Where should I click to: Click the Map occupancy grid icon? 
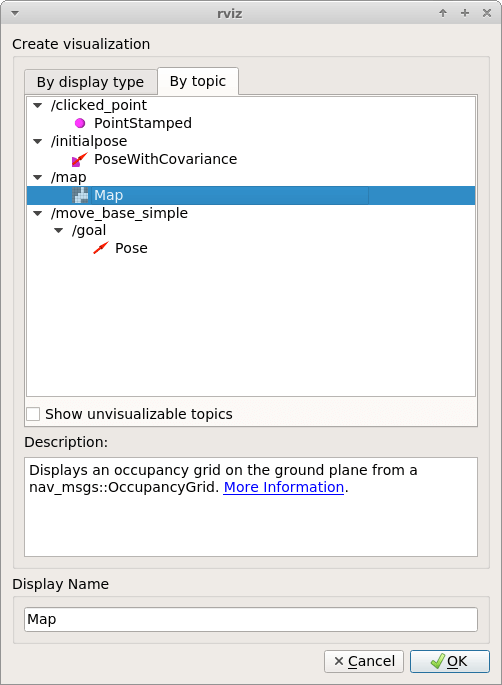click(80, 195)
